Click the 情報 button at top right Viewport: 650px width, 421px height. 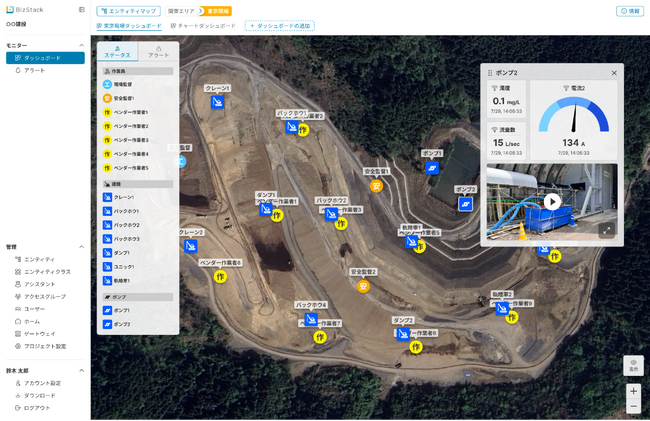(x=629, y=11)
